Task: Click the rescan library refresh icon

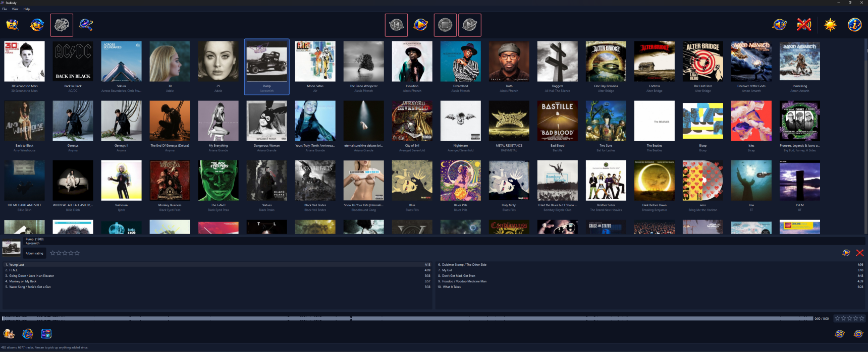Action: pyautogui.click(x=37, y=25)
